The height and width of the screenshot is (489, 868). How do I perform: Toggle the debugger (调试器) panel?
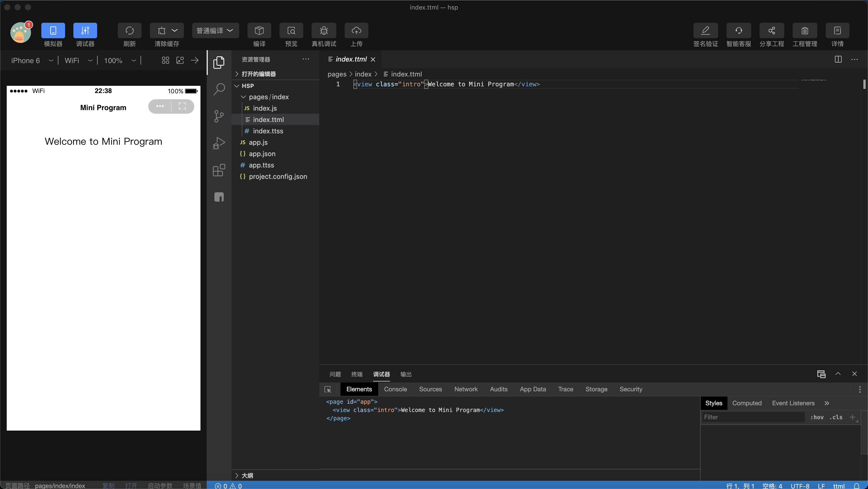[x=85, y=31]
